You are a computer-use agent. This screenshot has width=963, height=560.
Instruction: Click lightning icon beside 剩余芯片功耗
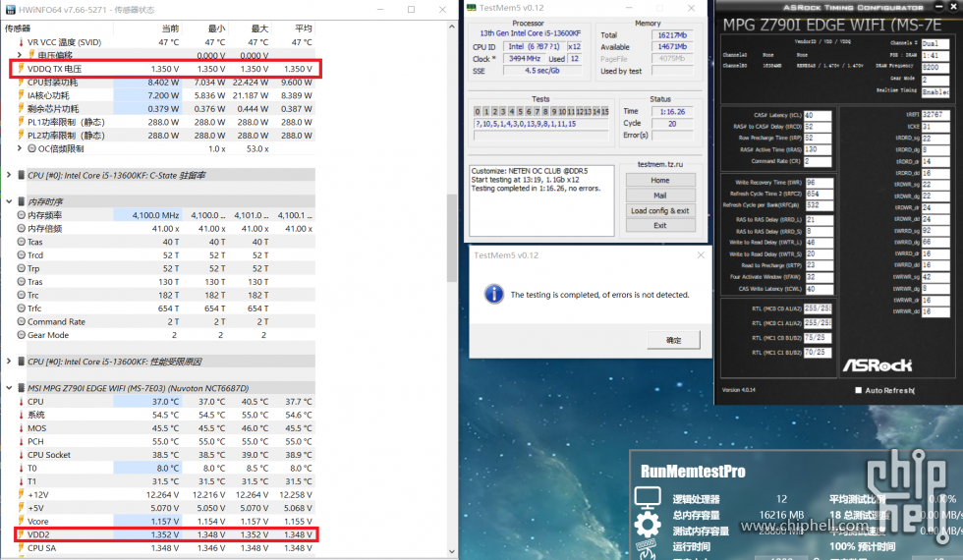(22, 109)
